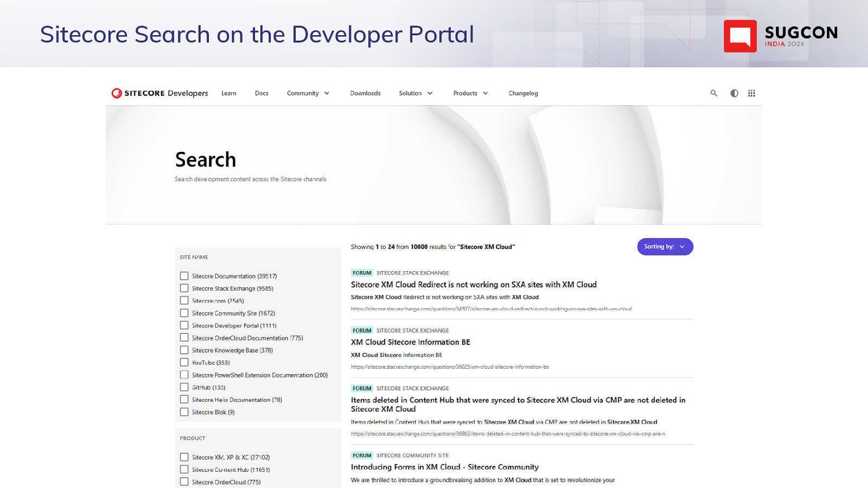The width and height of the screenshot is (868, 488).
Task: Click the first FORUM tag badge
Action: coord(362,273)
